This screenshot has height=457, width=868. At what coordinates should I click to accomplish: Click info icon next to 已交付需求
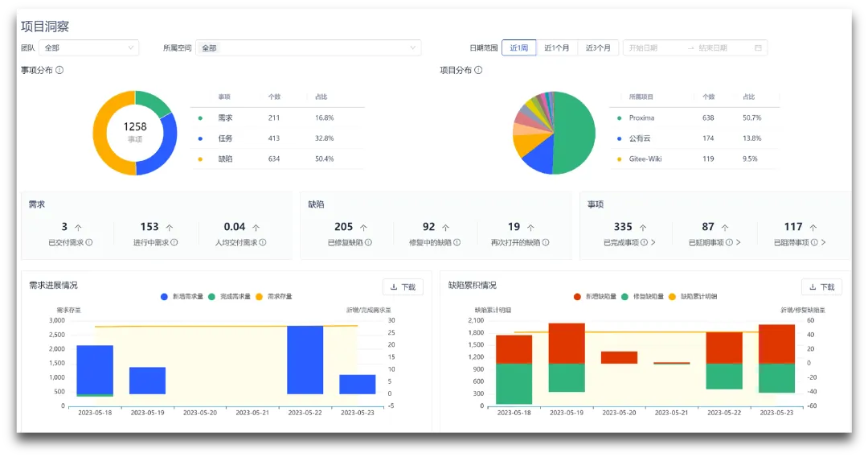pyautogui.click(x=89, y=243)
